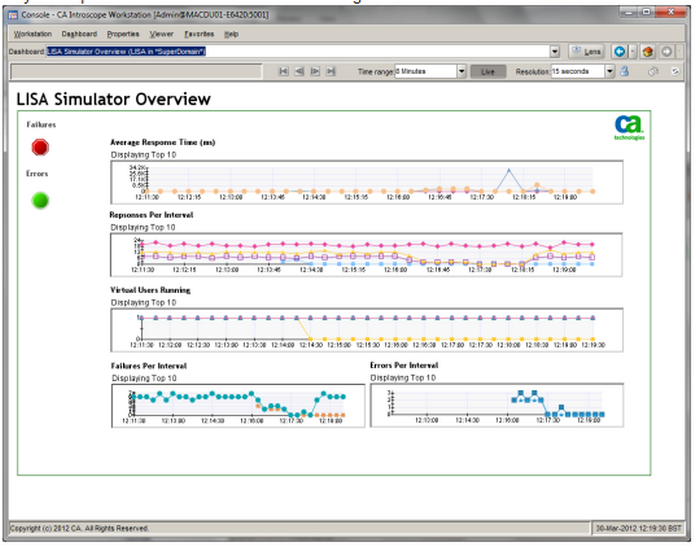Click the time slider bar in toolbar
700x547 pixels.
point(136,72)
